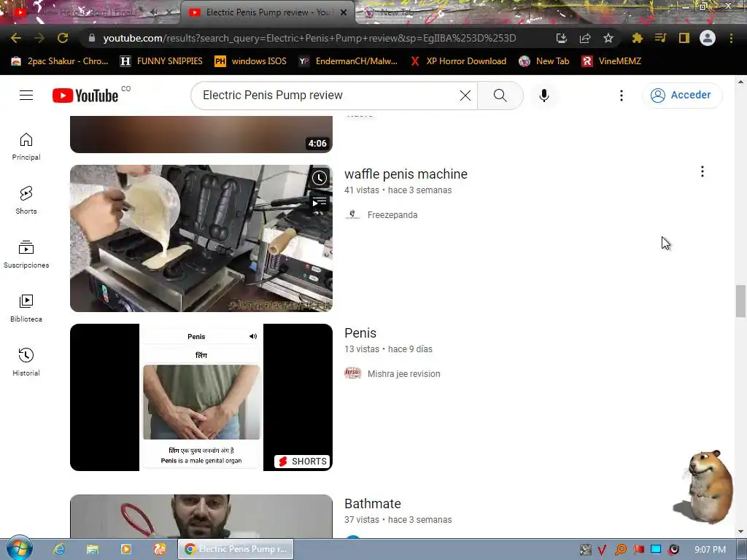This screenshot has width=747, height=560.
Task: Open the Extensions puzzle icon
Action: point(637,38)
